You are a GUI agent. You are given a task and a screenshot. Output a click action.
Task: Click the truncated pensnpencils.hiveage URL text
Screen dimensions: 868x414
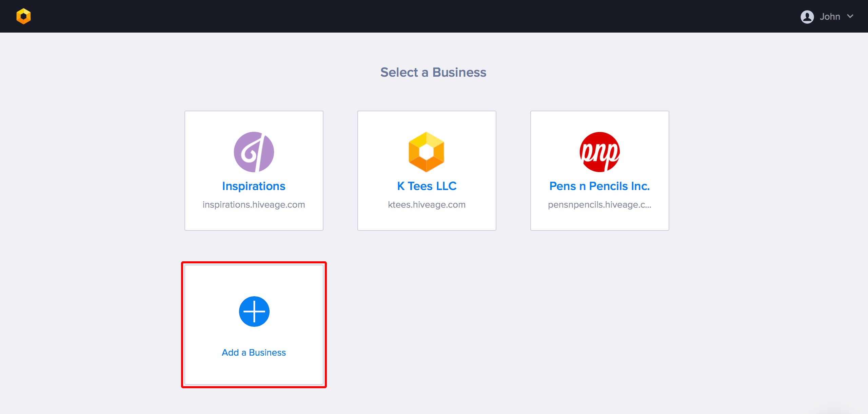click(599, 205)
